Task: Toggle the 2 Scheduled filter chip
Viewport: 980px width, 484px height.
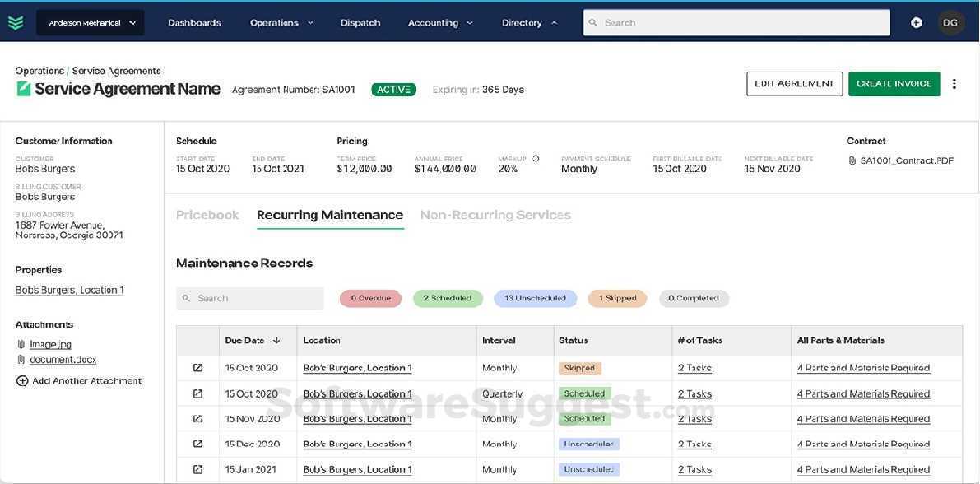Action: coord(448,298)
